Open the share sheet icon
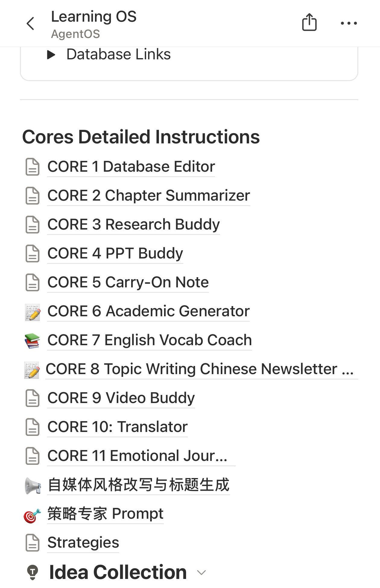This screenshot has width=380, height=588. pos(309,22)
